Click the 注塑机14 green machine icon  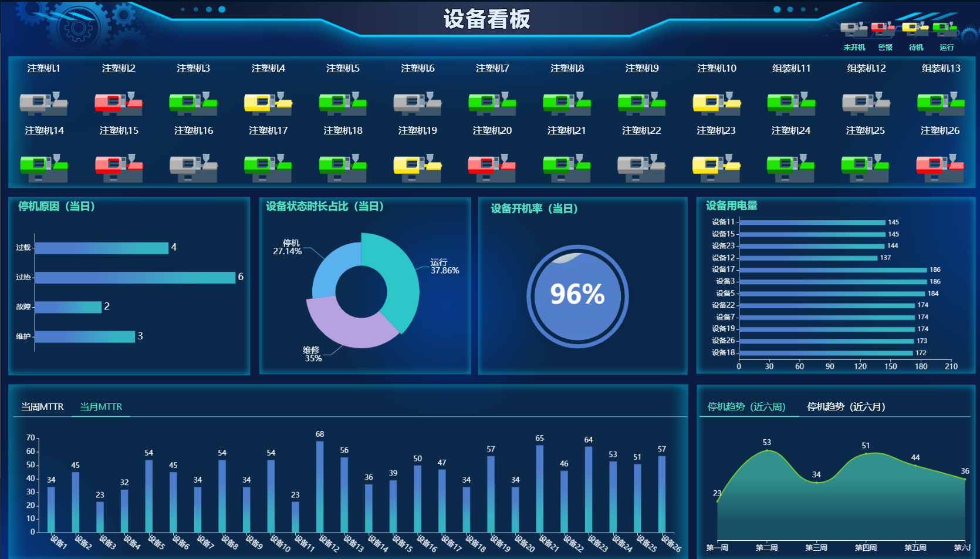pyautogui.click(x=44, y=166)
